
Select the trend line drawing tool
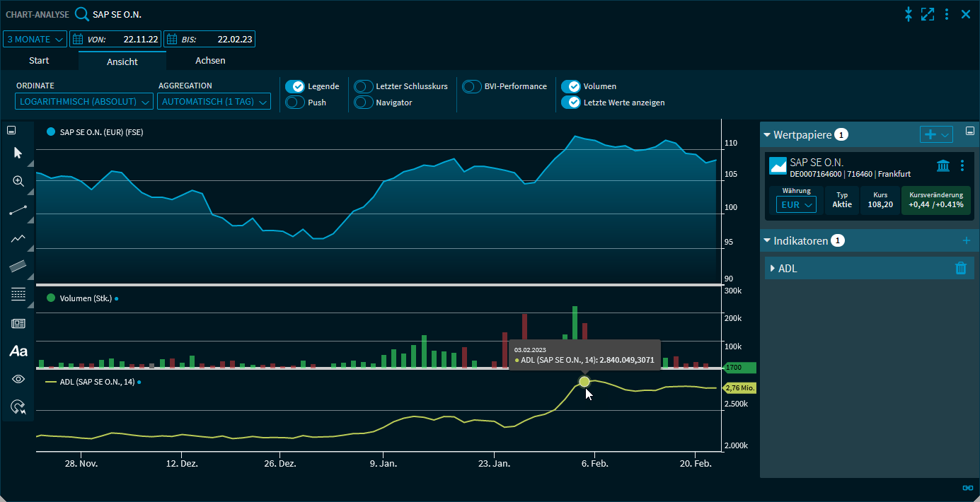click(18, 210)
